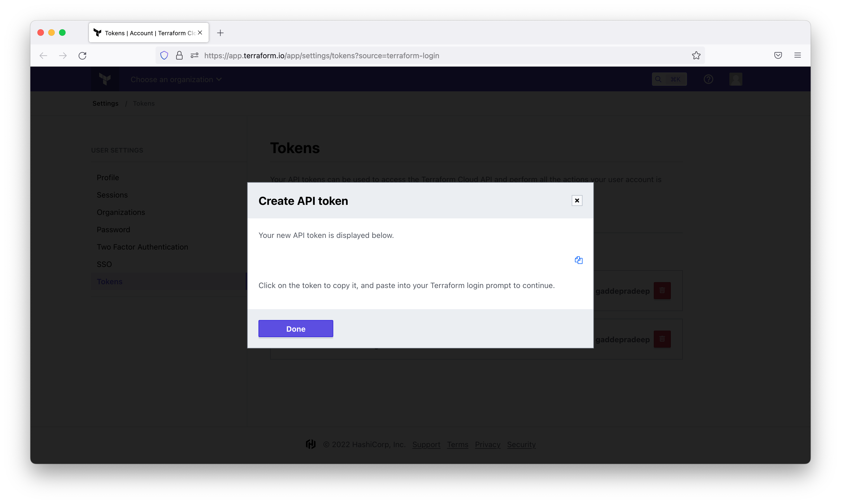
Task: Open SSO user settings
Action: [104, 264]
